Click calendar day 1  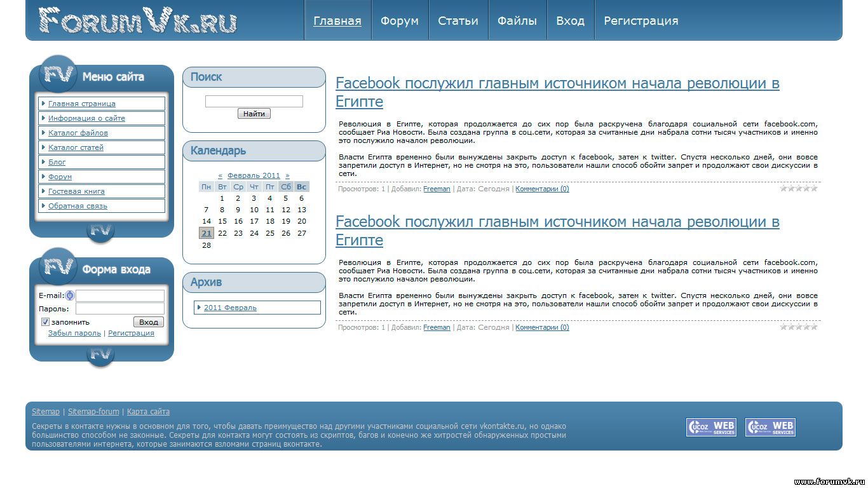pos(222,198)
